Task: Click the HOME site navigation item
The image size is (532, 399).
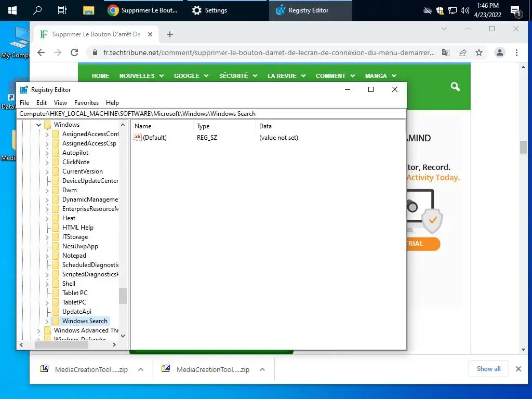Action: 100,76
